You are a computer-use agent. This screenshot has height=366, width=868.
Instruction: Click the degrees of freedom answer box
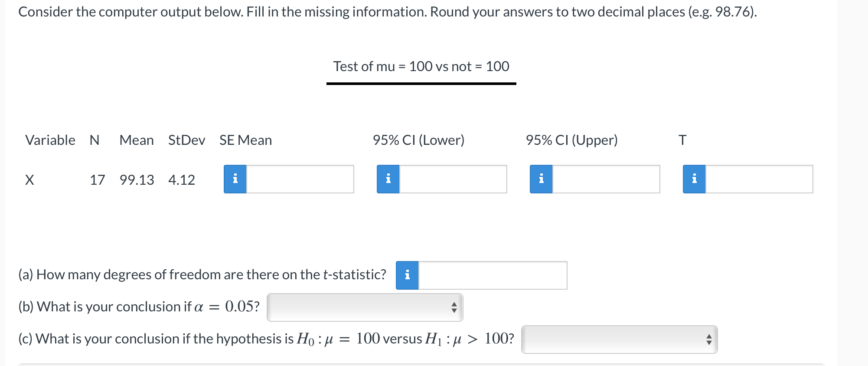click(x=492, y=274)
